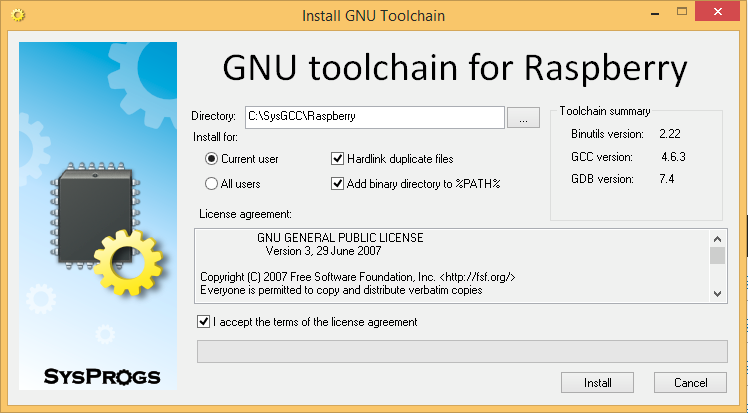Select the All users radio button
Viewport: 748px width, 413px height.
coord(211,184)
